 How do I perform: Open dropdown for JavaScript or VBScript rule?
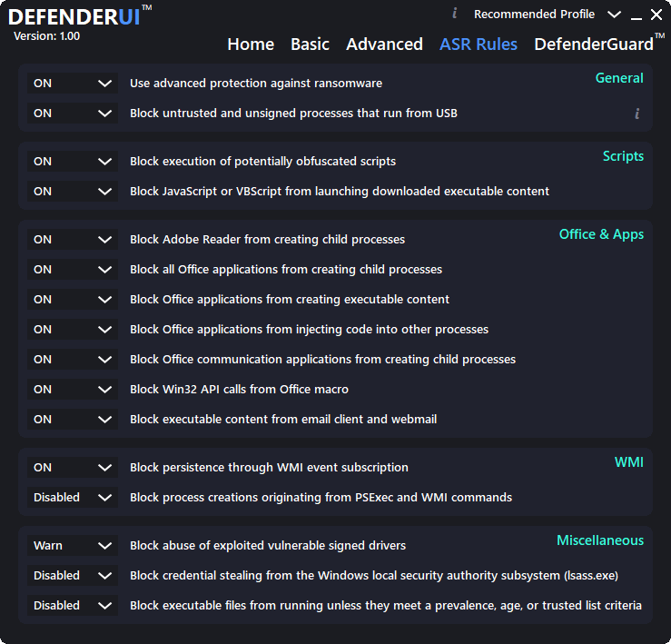click(x=73, y=192)
